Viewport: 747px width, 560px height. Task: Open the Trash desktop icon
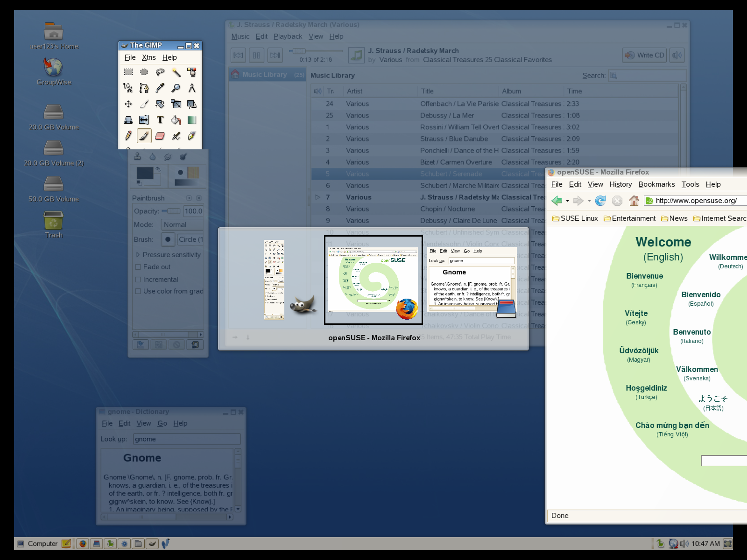(54, 224)
